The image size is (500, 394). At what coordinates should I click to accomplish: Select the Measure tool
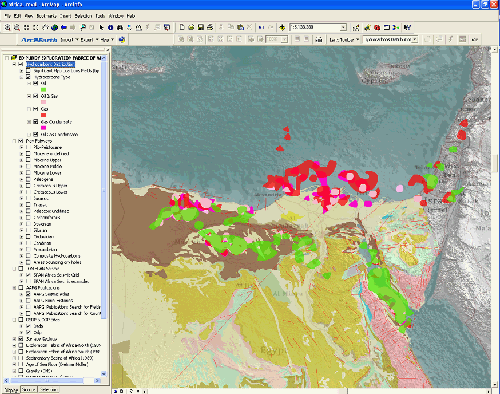click(139, 28)
